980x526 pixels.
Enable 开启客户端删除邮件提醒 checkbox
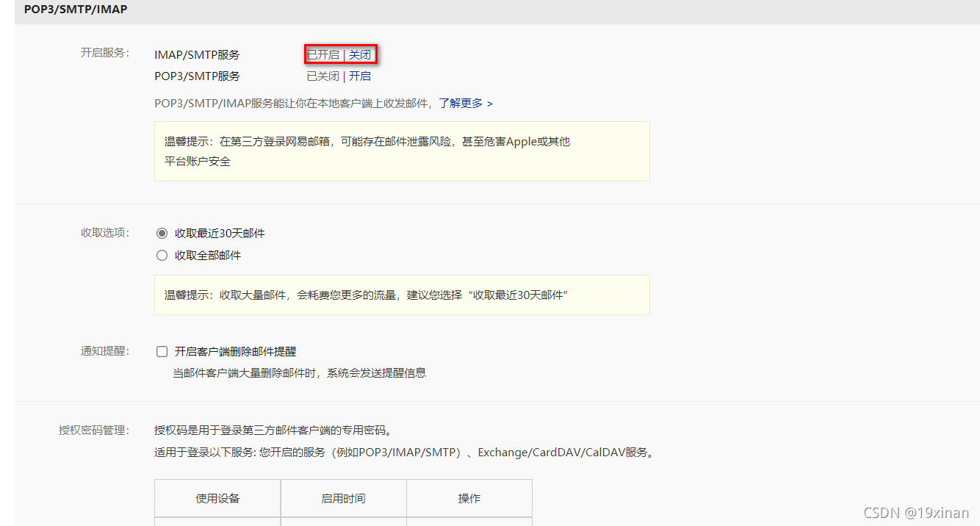tap(162, 352)
